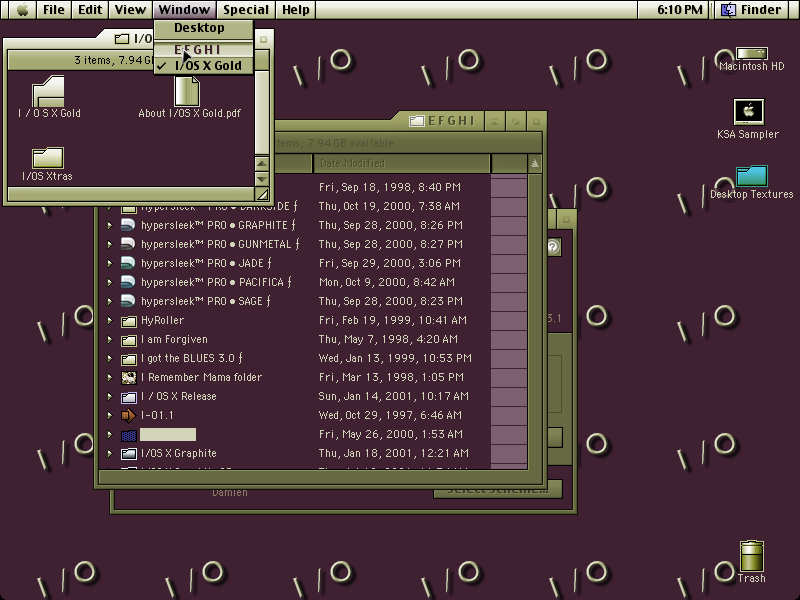
Task: Select the I / O S X Gold folder icon
Action: click(x=48, y=91)
